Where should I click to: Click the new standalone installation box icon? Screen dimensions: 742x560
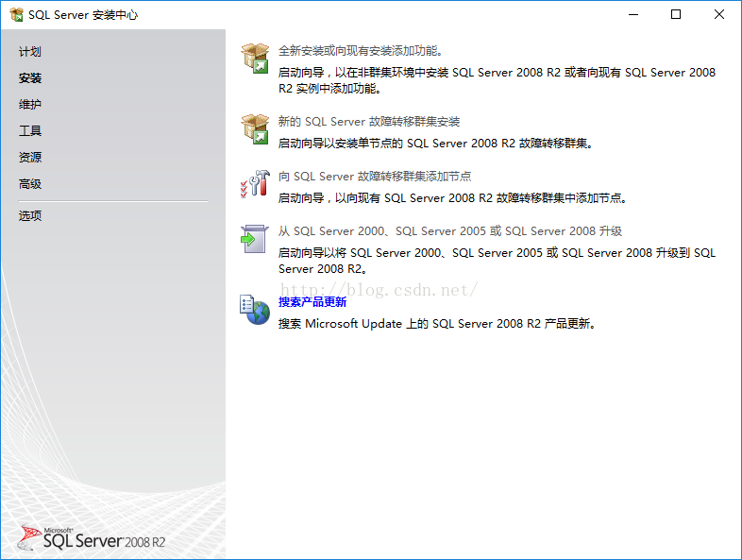coord(255,59)
